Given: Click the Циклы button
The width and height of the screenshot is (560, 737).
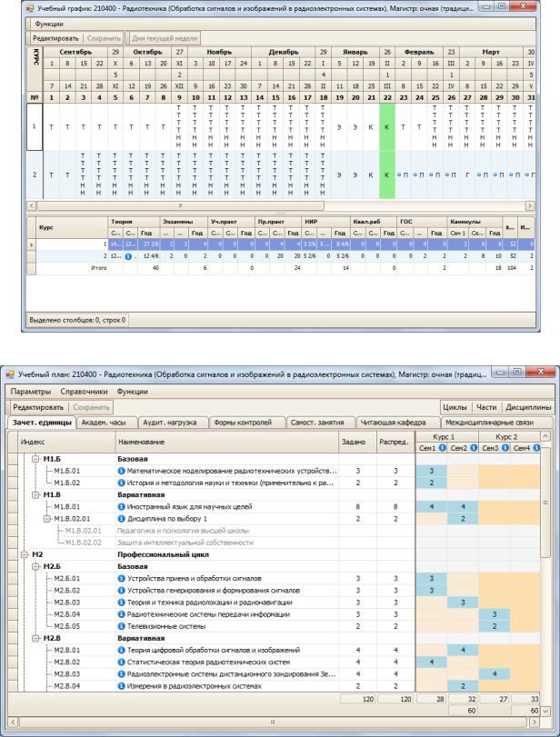Looking at the screenshot, I should pos(455,407).
